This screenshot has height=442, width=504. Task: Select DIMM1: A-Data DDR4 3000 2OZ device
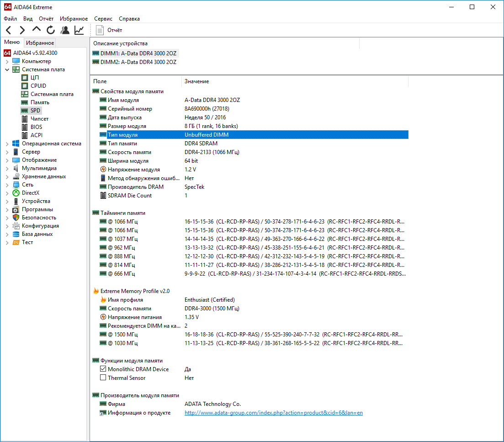pos(138,53)
